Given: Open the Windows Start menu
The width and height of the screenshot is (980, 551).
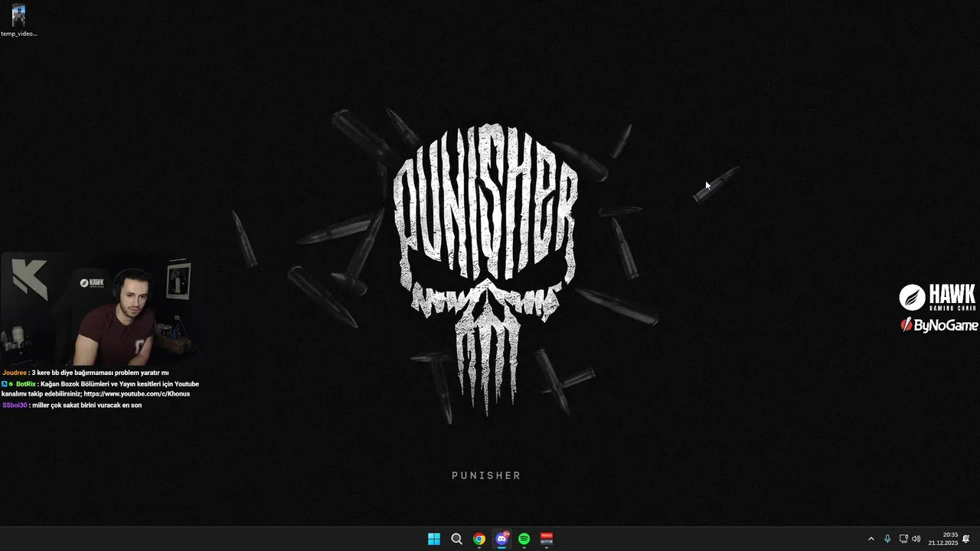Looking at the screenshot, I should (x=434, y=539).
